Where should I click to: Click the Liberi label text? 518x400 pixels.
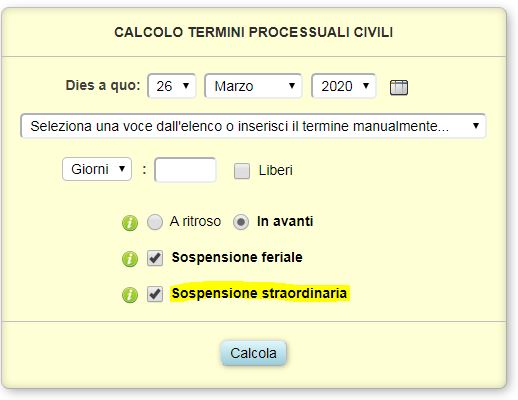(x=276, y=170)
